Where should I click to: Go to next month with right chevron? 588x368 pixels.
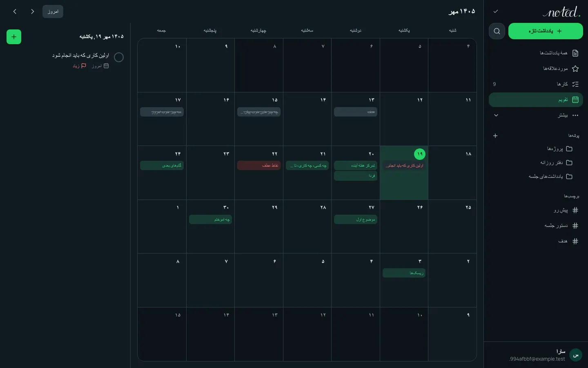click(x=33, y=11)
